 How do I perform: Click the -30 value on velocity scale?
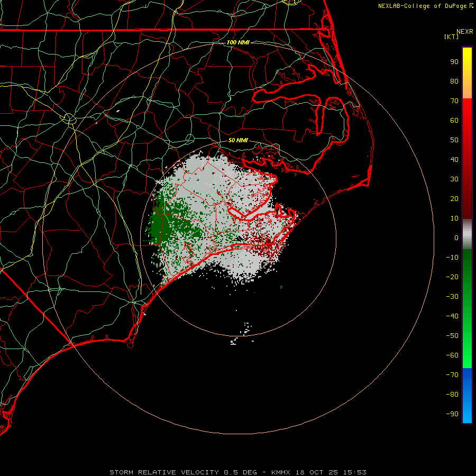[452, 297]
